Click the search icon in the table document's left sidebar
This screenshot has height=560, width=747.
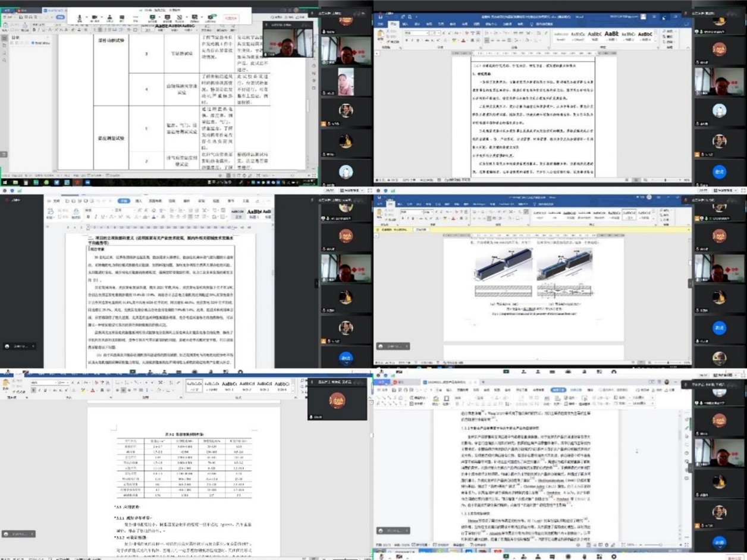tap(5, 61)
